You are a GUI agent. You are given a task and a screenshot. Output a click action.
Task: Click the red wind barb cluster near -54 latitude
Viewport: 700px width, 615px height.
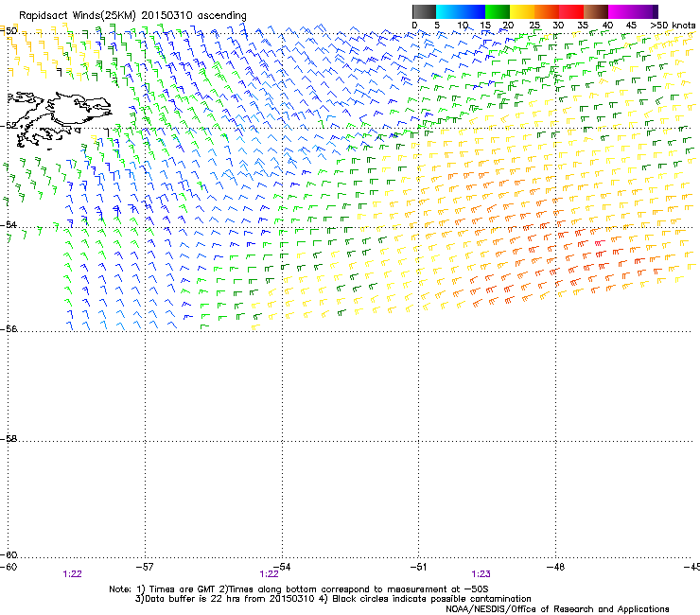point(600,243)
